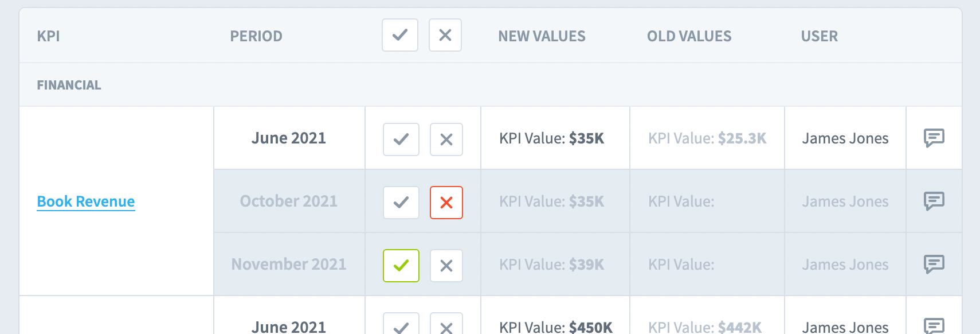The height and width of the screenshot is (334, 980).
Task: Click the KPI column header
Action: click(x=49, y=36)
